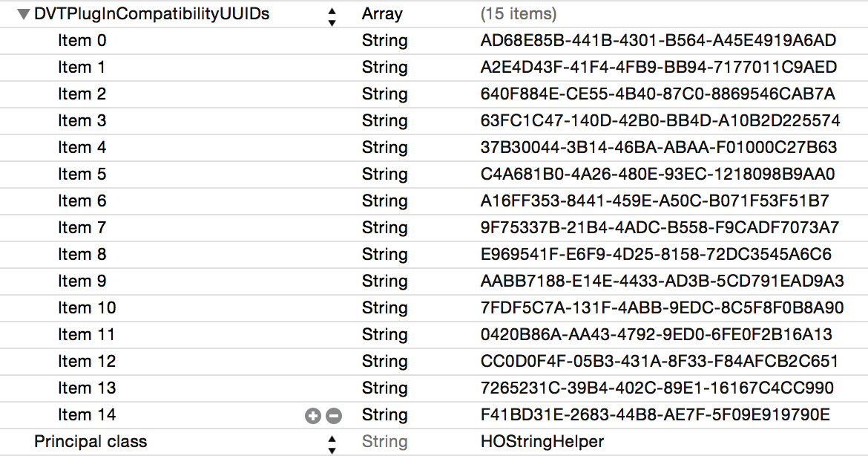Select the Item 9 row
The image size is (868, 456).
click(x=434, y=281)
